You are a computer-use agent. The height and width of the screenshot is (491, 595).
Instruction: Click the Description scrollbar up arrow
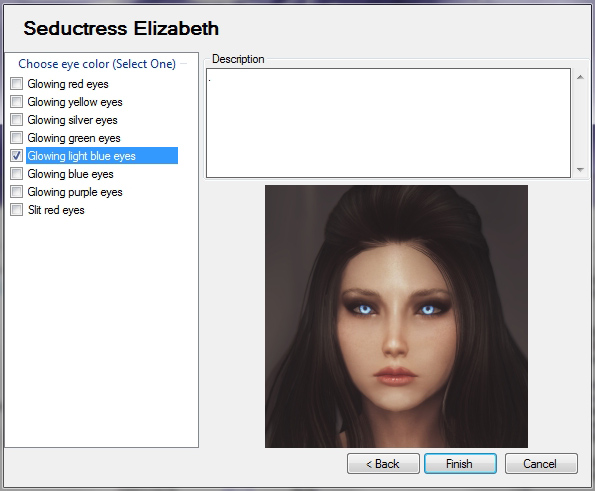tap(580, 77)
